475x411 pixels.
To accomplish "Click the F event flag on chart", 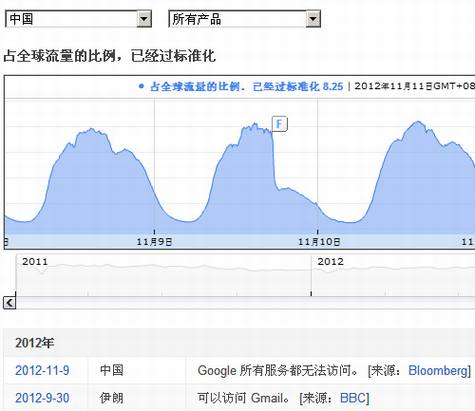I will click(x=280, y=124).
